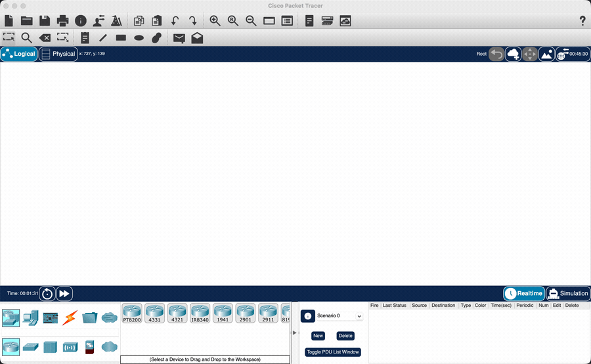Create a new cluster with cloud icon
Screen dimensions: 591x364
[513, 54]
